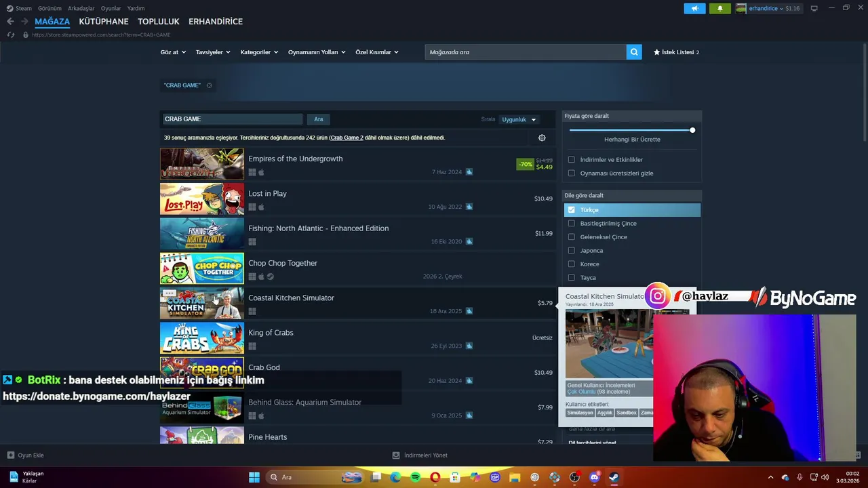Image resolution: width=868 pixels, height=488 pixels.
Task: Open Windows Start menu
Action: pyautogui.click(x=254, y=477)
